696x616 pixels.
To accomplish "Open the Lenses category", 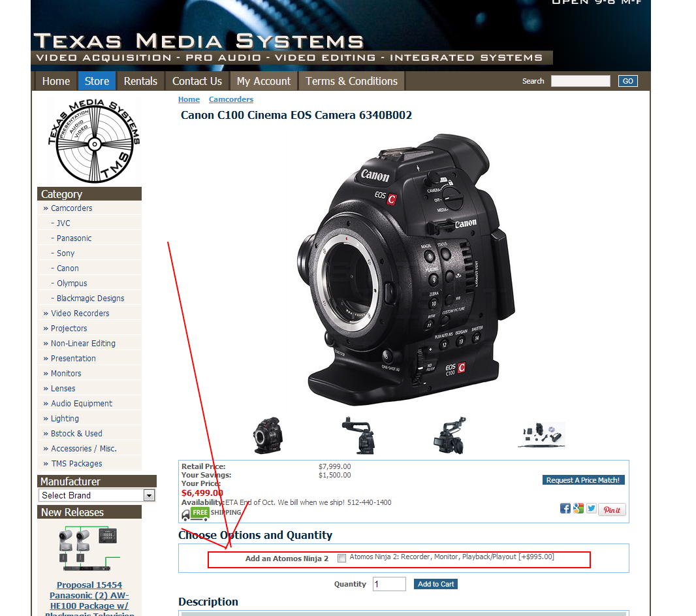I will [63, 389].
